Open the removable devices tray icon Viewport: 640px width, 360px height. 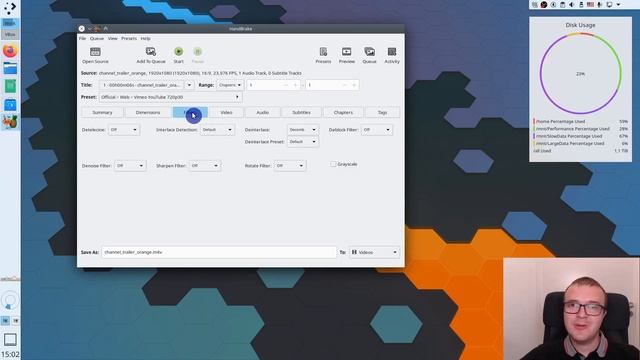pos(581,4)
